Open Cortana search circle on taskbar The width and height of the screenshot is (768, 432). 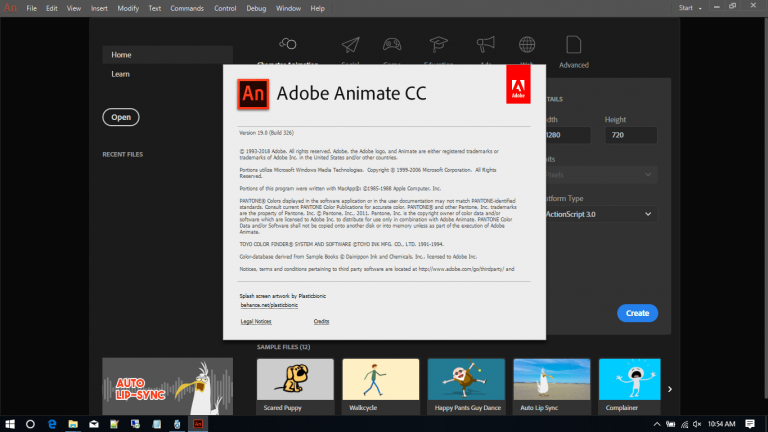30,424
